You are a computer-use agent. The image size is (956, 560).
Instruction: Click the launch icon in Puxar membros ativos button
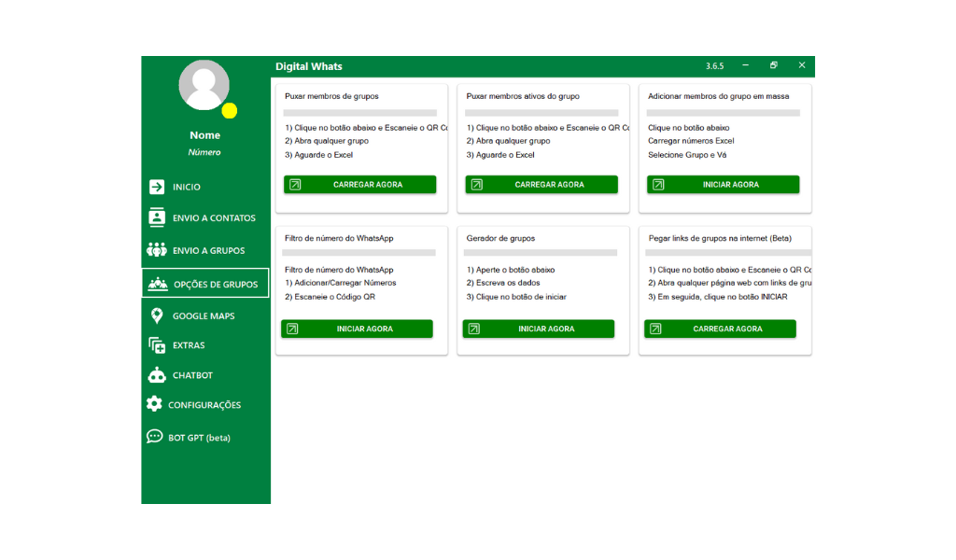[477, 184]
